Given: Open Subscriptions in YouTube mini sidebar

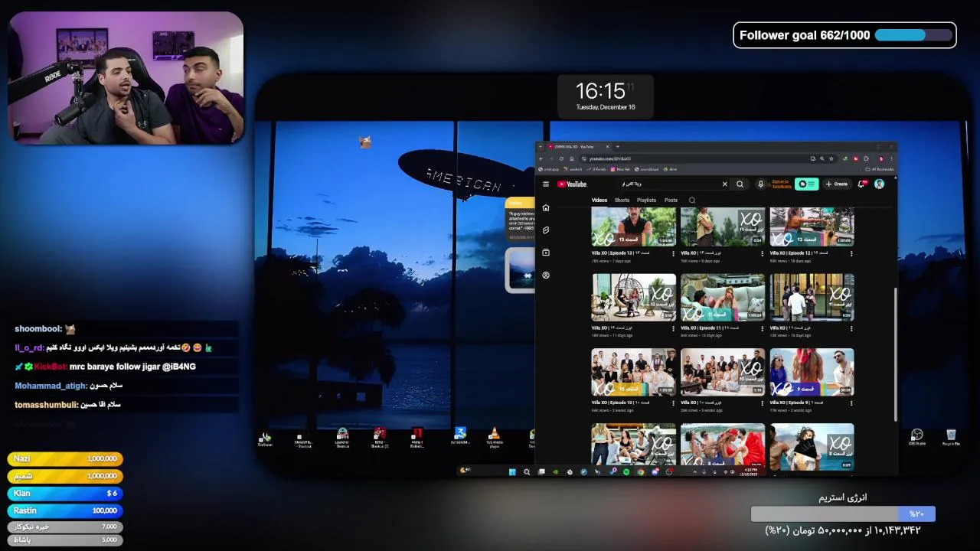Looking at the screenshot, I should [546, 253].
